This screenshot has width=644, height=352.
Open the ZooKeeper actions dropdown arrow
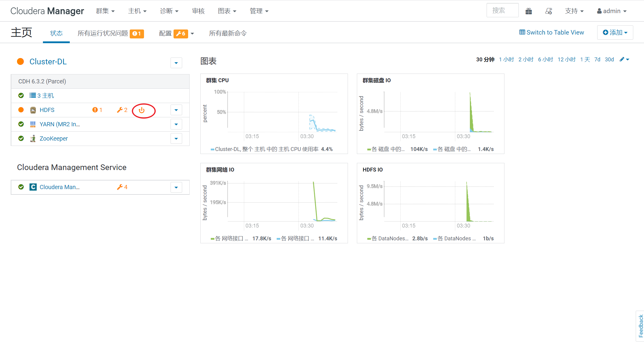[x=176, y=138]
